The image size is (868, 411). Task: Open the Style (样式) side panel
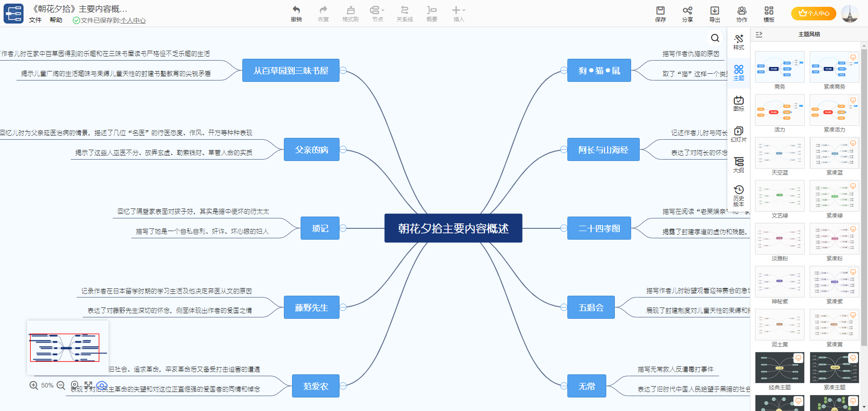(739, 42)
